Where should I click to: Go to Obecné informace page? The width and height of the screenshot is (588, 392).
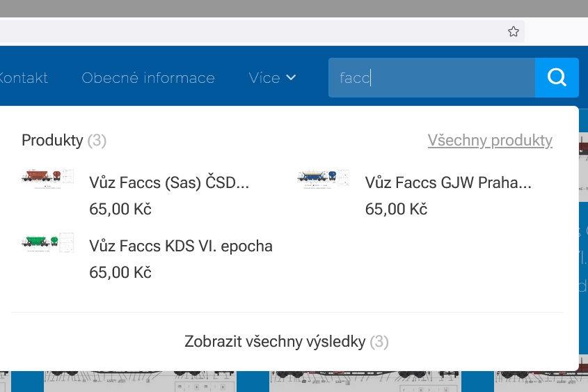click(148, 78)
